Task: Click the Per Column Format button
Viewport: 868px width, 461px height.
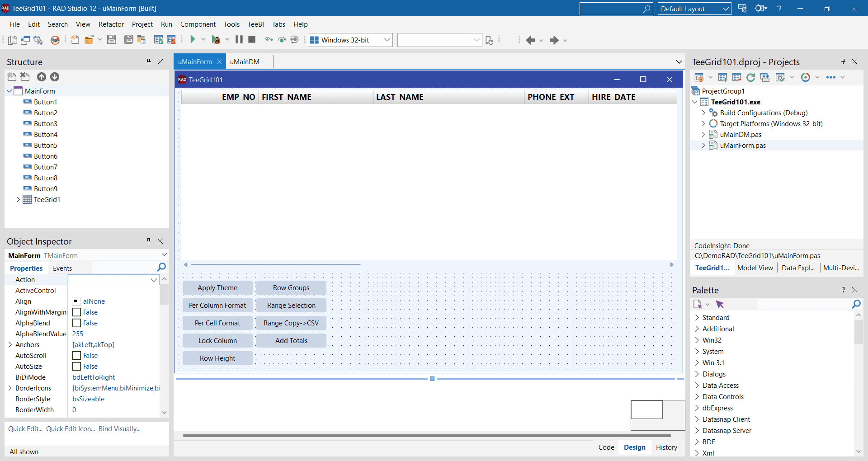Action: click(217, 306)
